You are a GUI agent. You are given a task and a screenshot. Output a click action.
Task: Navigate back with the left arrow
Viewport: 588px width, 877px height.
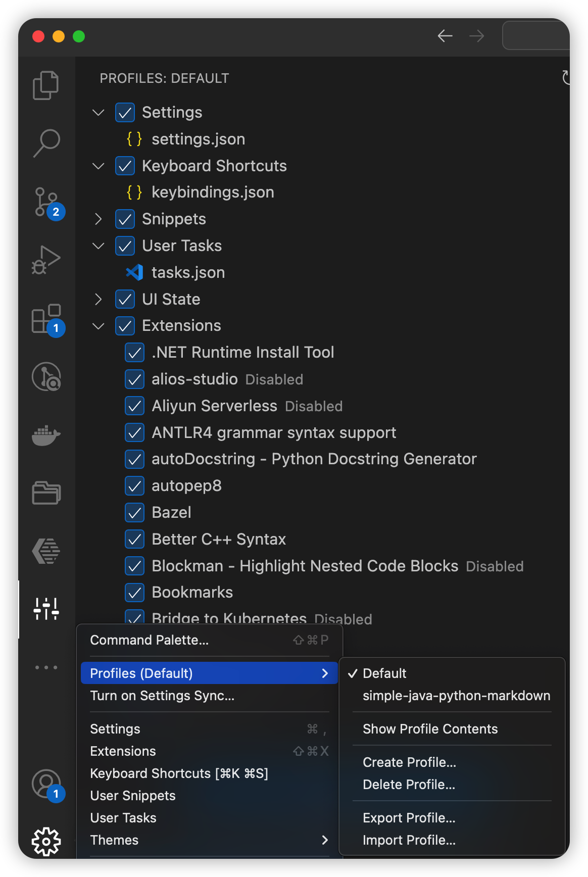[445, 36]
